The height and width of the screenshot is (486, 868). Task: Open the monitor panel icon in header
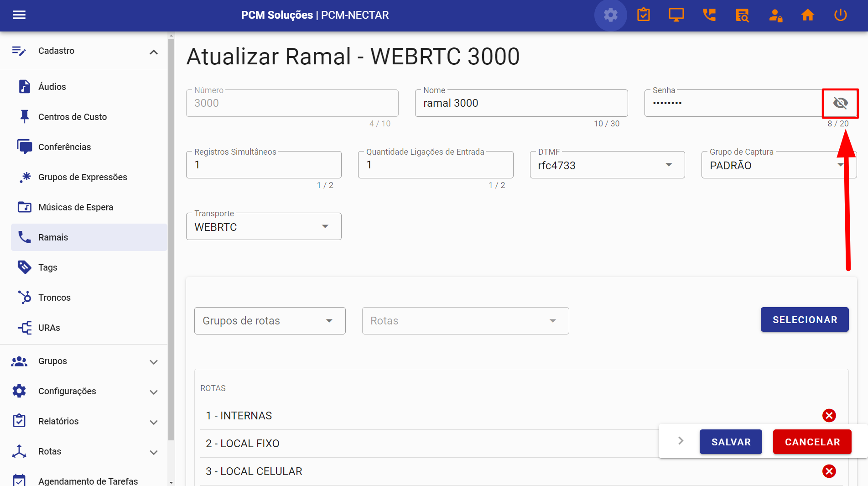tap(676, 15)
